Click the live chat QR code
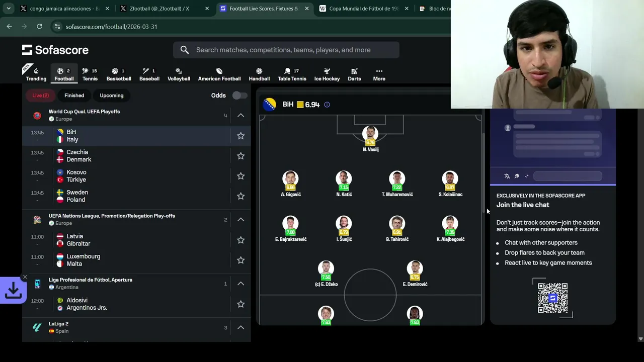 pyautogui.click(x=552, y=298)
